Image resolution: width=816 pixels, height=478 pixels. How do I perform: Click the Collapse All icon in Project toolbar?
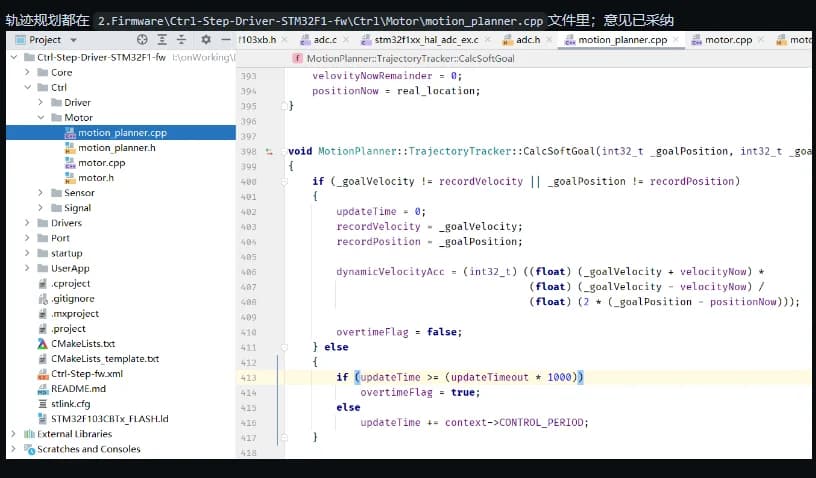[181, 40]
